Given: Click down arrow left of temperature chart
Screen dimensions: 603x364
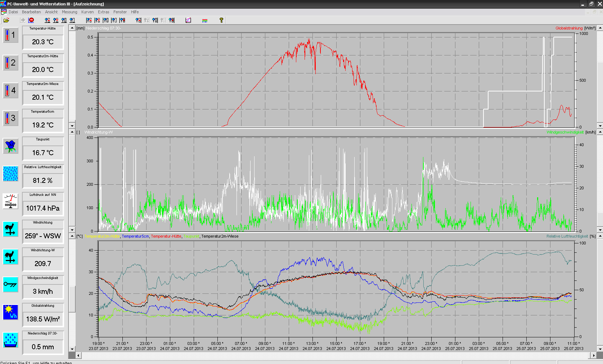Looking at the screenshot, I should (x=72, y=349).
